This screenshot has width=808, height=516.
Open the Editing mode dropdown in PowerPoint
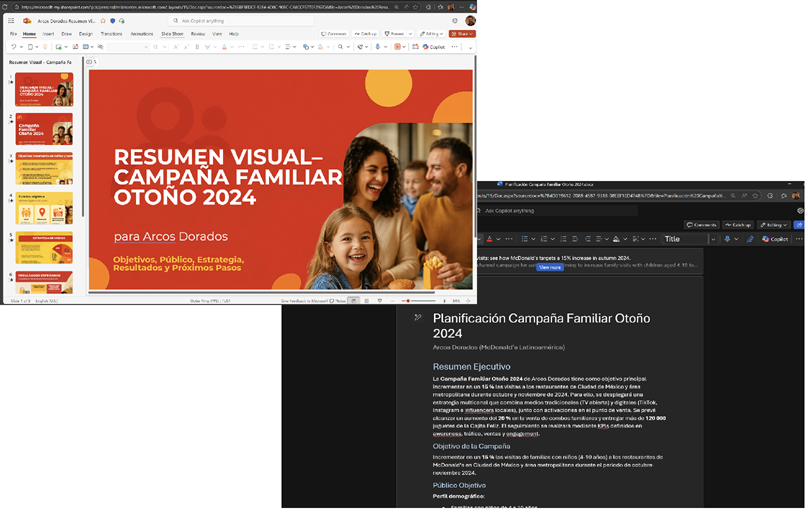click(x=432, y=34)
